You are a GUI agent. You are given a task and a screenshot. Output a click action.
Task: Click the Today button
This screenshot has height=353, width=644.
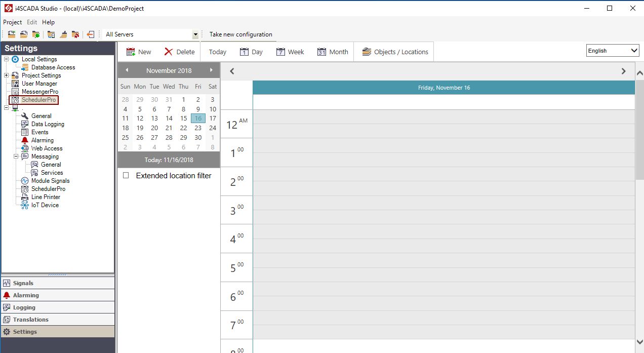(x=217, y=52)
